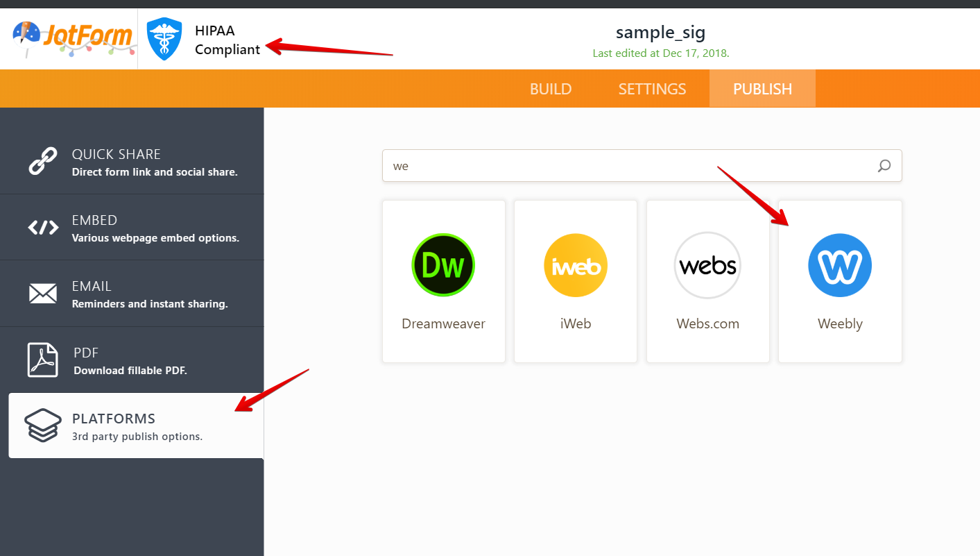Click 'Various webpage embed options.' description
The height and width of the screenshot is (556, 980).
tap(155, 238)
